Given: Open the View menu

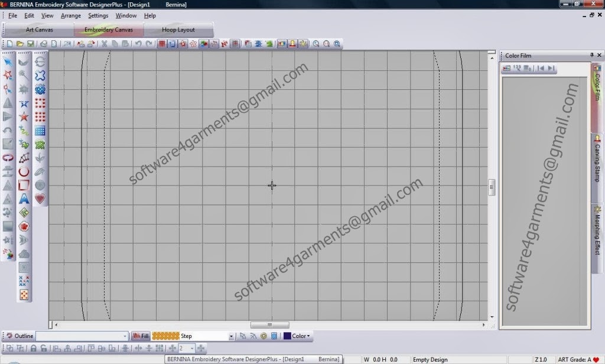Looking at the screenshot, I should [47, 15].
